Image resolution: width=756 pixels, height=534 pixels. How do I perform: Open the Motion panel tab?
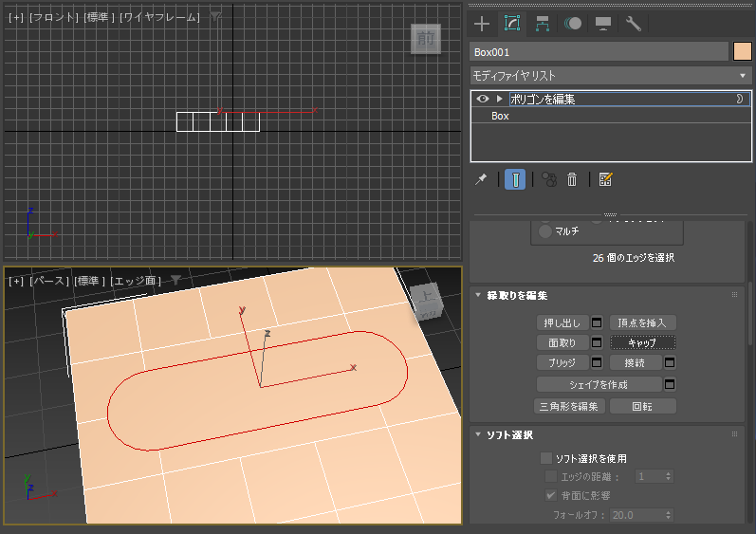(x=573, y=24)
